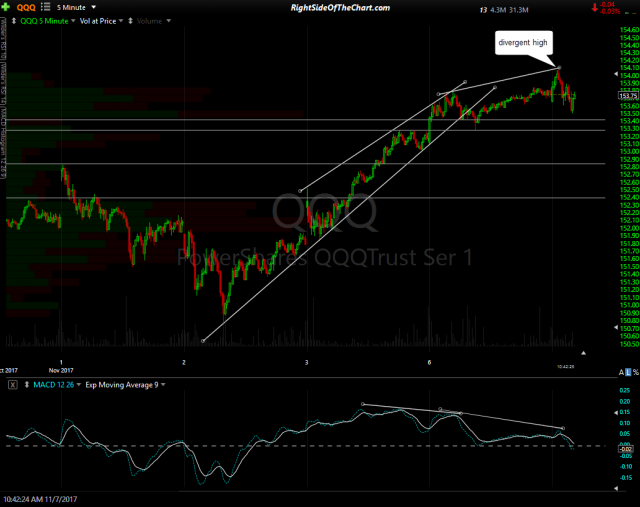Click the move-arrows icon beside MACD 12 26

point(27,385)
